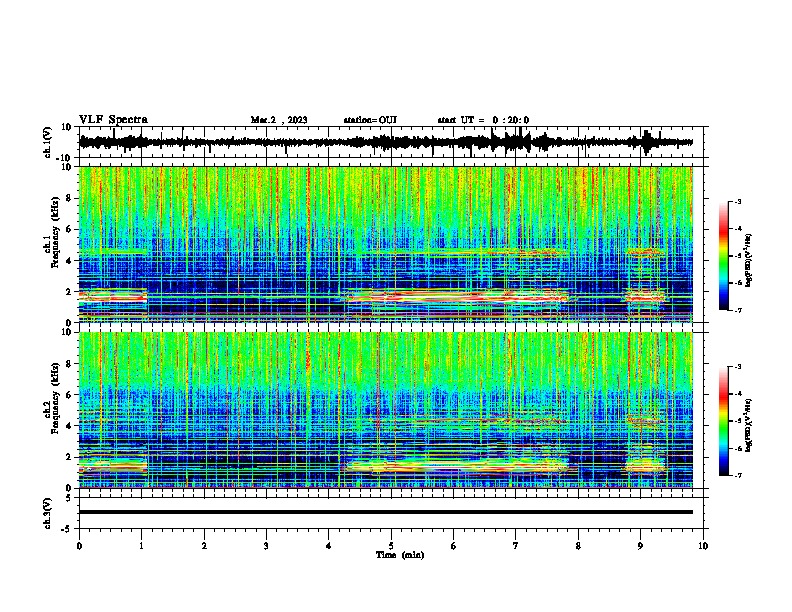Screen dimensions: 792x612
Task: Click the "2" kHz tick on ch.1 spectrogram
Action: tap(69, 292)
